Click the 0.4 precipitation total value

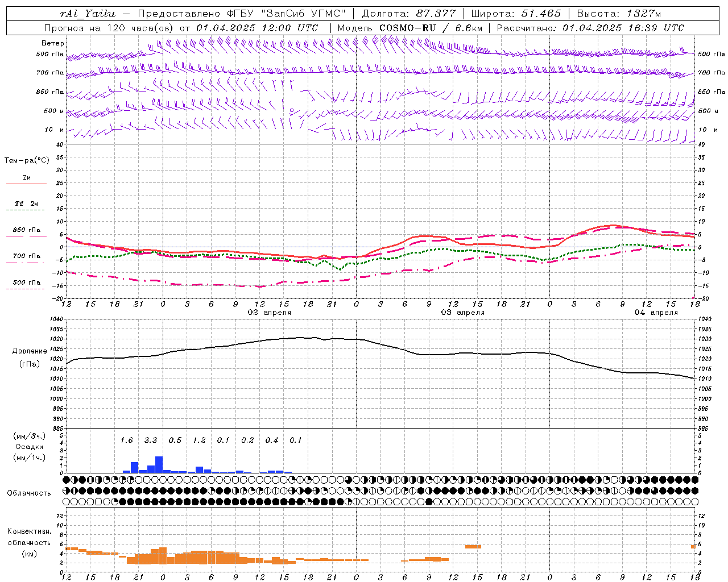click(272, 440)
